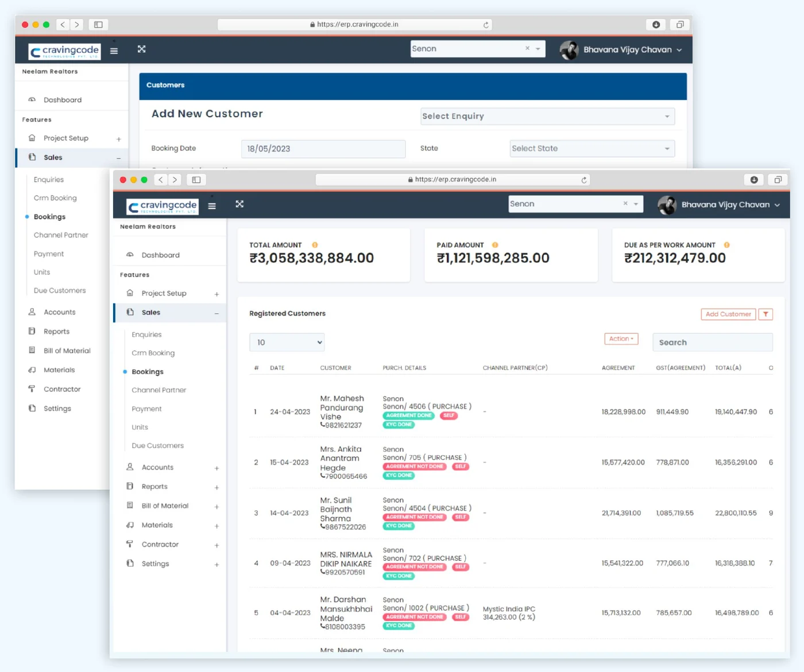Open Dashboard in front window sidebar
Screen dimensions: 804x672
pyautogui.click(x=160, y=255)
